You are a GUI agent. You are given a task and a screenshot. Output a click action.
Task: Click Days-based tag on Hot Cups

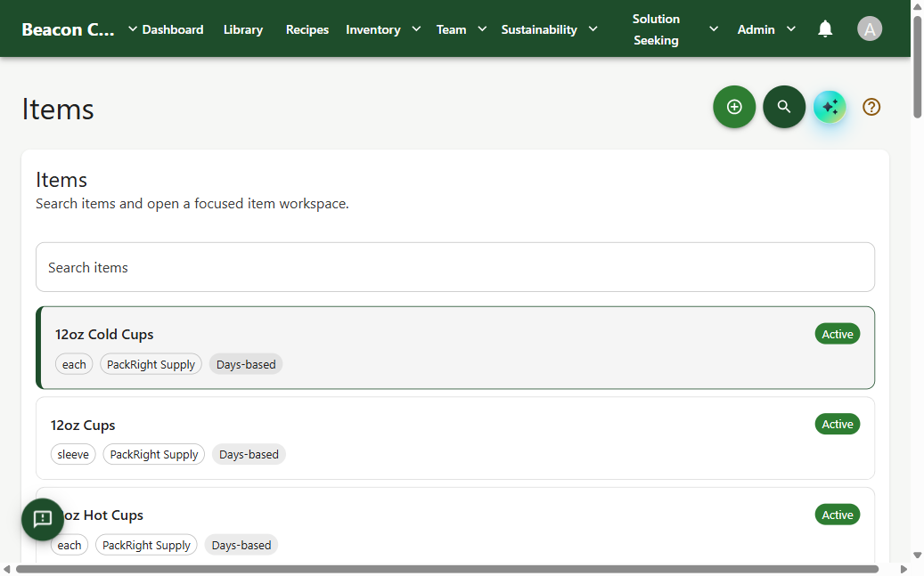coord(241,546)
